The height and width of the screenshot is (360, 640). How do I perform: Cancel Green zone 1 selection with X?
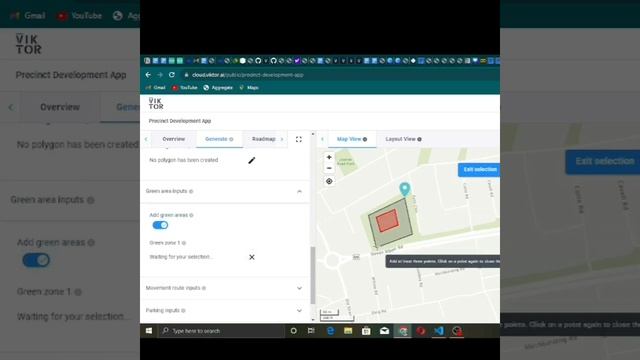pos(252,257)
